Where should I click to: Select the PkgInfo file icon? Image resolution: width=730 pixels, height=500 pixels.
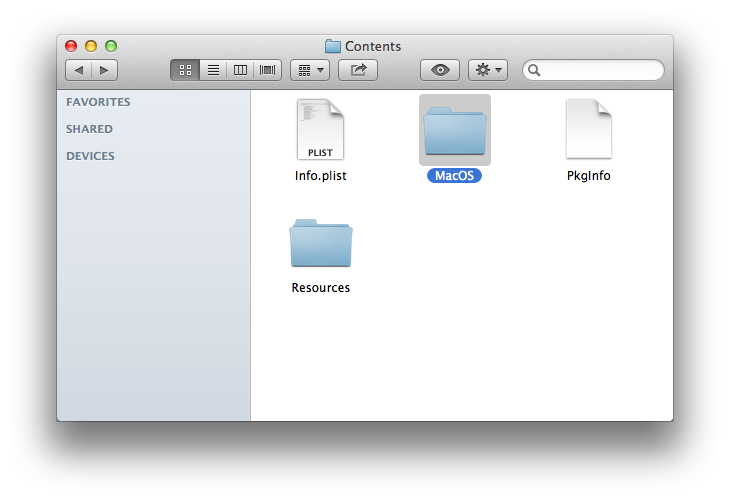pos(588,130)
